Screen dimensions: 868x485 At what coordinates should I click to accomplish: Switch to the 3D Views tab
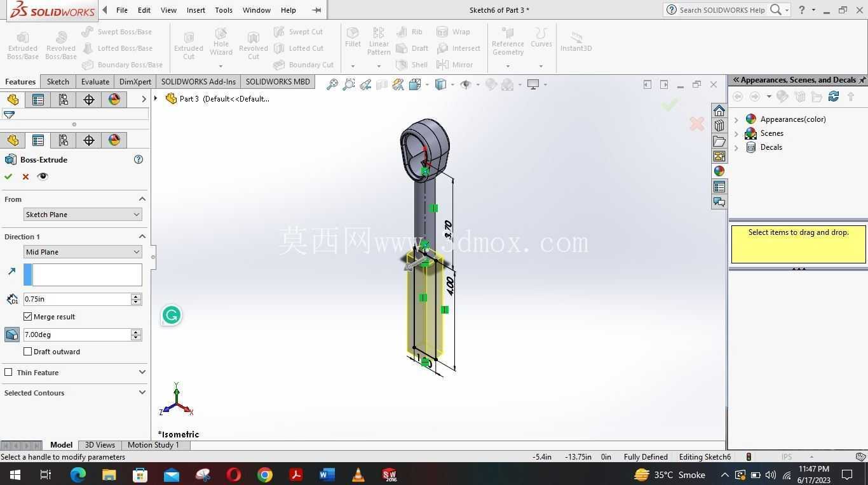(x=100, y=445)
